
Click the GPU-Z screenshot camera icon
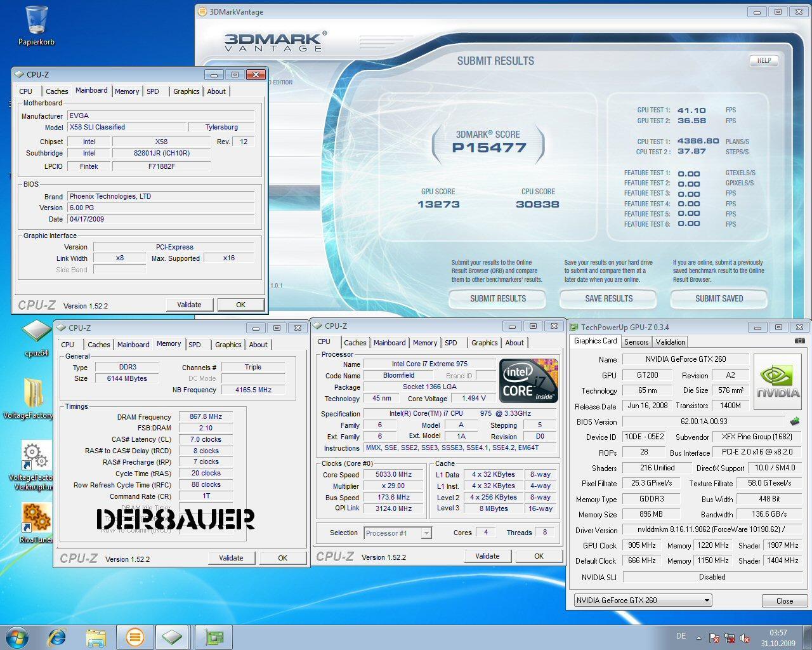pyautogui.click(x=800, y=341)
